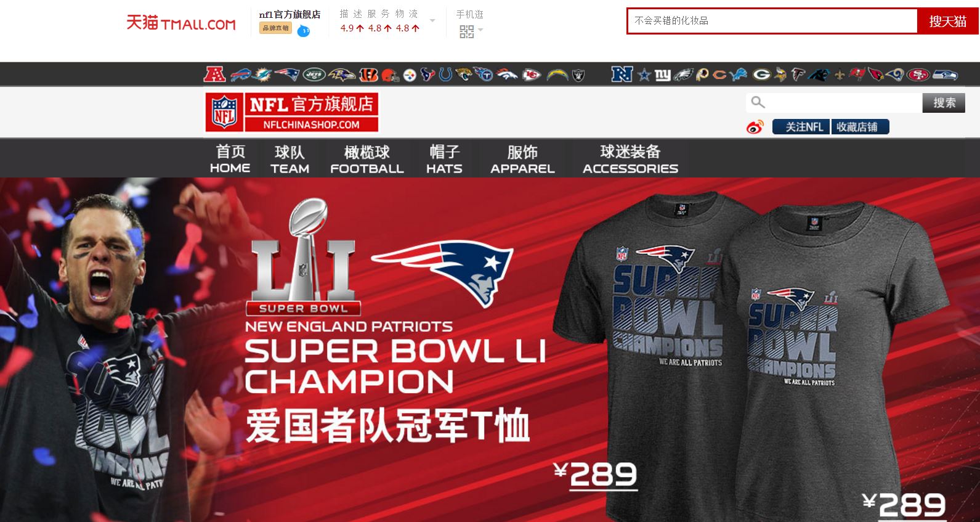Select the Cincinnati Bengals logo

coord(368,75)
